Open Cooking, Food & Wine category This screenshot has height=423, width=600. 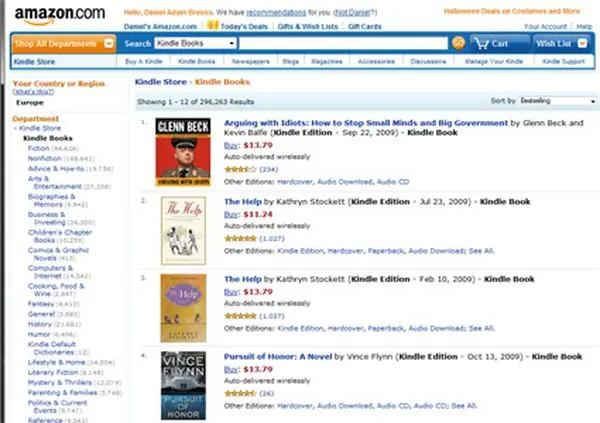pos(56,289)
